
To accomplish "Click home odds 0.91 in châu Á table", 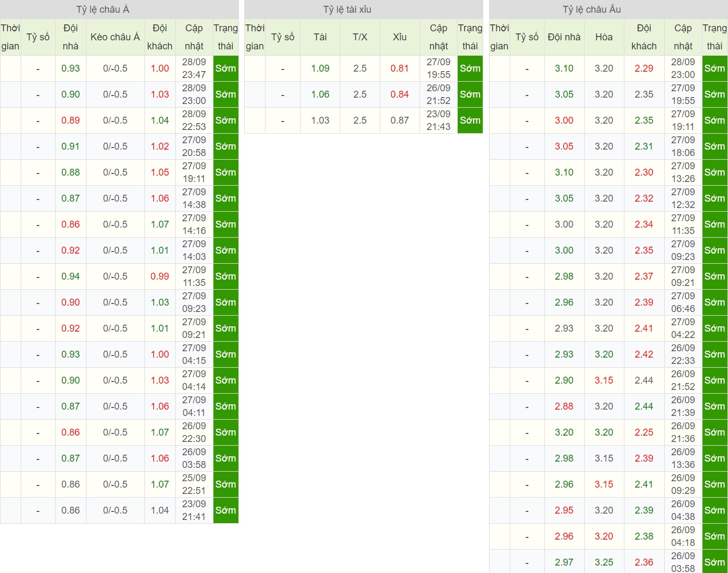I will point(71,146).
